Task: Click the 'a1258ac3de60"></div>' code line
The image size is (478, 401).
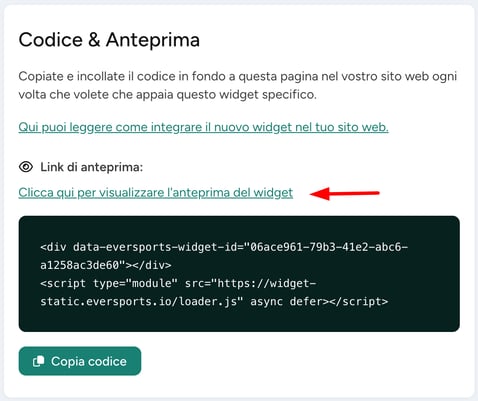Action: point(106,265)
